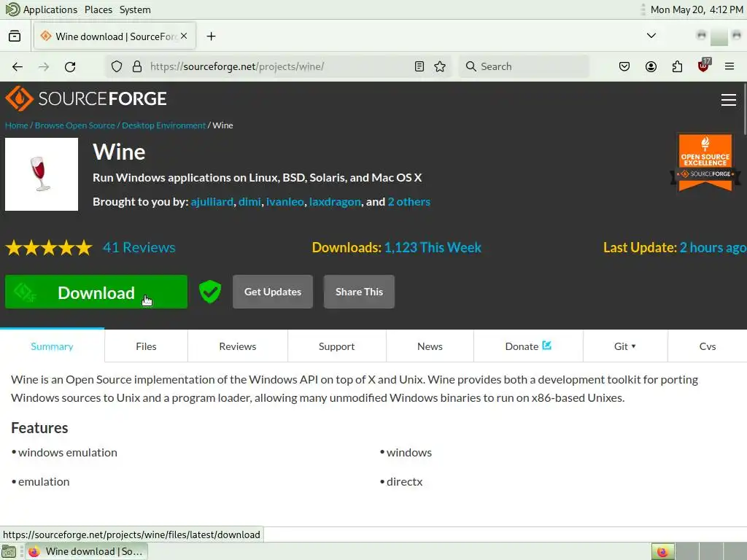Image resolution: width=747 pixels, height=560 pixels.
Task: Switch to the Files tab
Action: click(146, 346)
